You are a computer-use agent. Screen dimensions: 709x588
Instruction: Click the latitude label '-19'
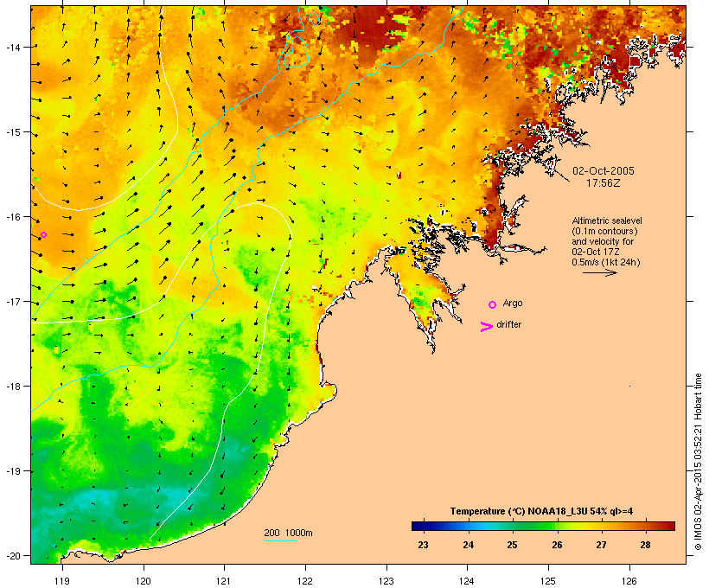click(12, 471)
